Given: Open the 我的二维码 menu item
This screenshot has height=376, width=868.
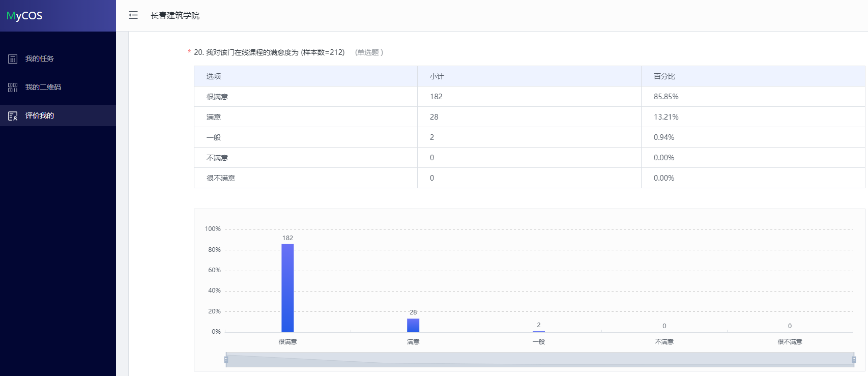Looking at the screenshot, I should coord(43,88).
